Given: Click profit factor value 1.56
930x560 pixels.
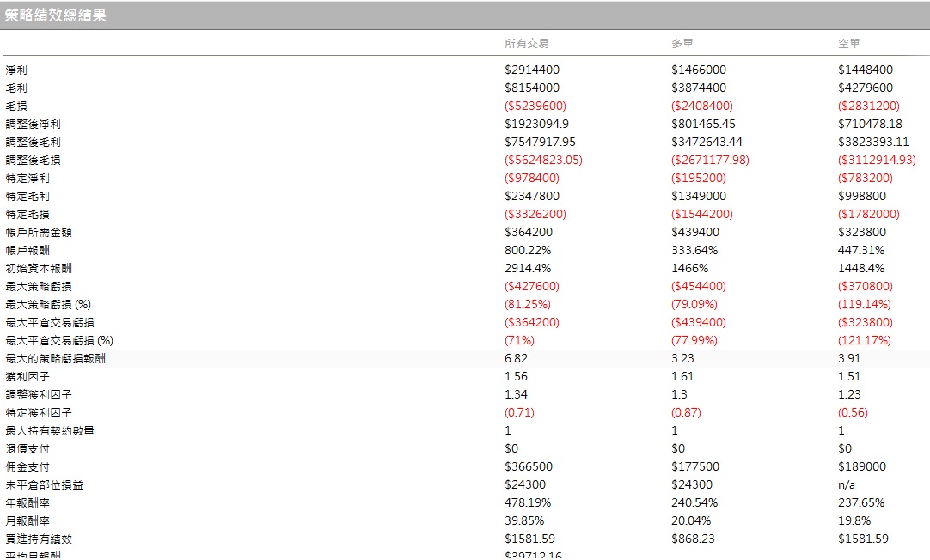Looking at the screenshot, I should coord(516,377).
